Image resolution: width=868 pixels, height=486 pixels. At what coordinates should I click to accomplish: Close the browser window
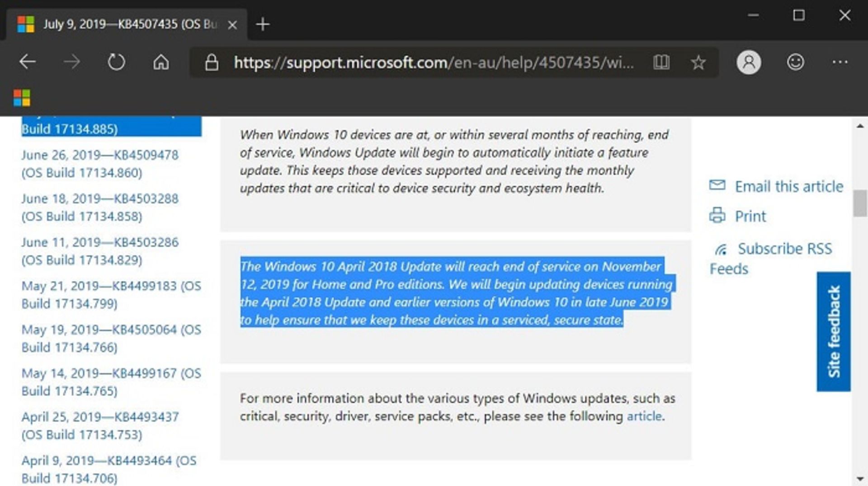844,15
